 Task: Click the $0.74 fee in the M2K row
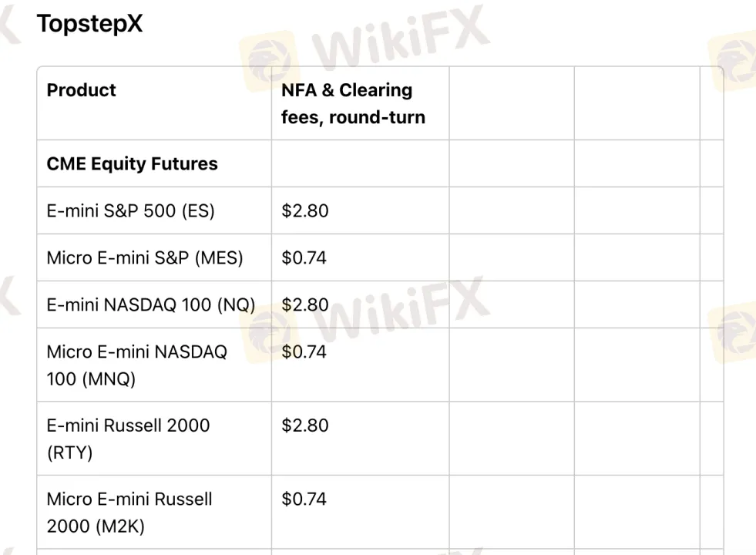[304, 499]
